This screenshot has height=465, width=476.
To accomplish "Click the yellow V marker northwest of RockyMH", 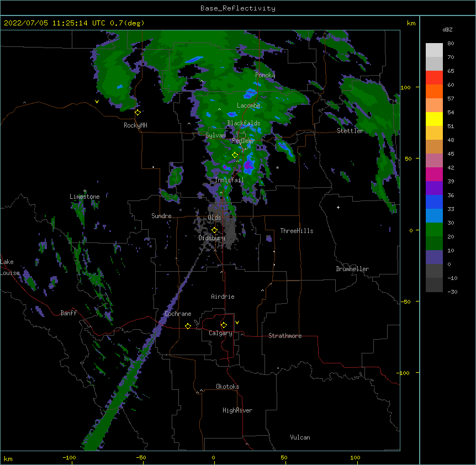I will click(x=97, y=102).
